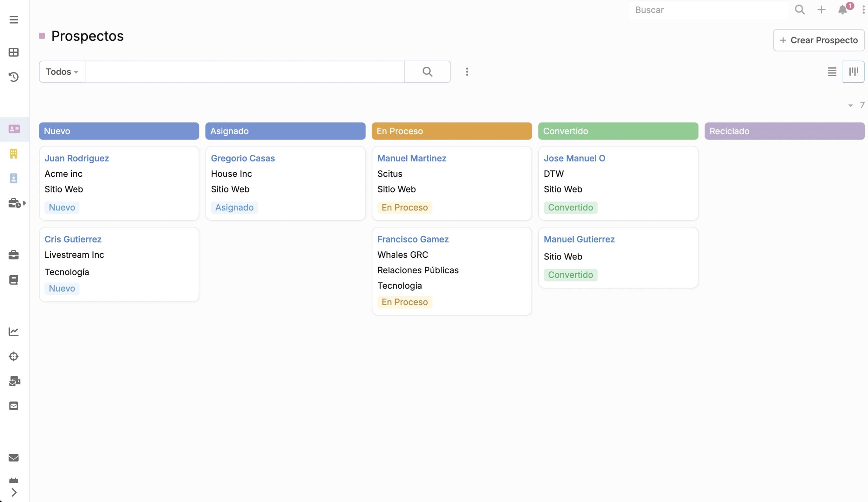The image size is (868, 502).
Task: Click the Convertido badge on Jose Manuel O
Action: (570, 208)
